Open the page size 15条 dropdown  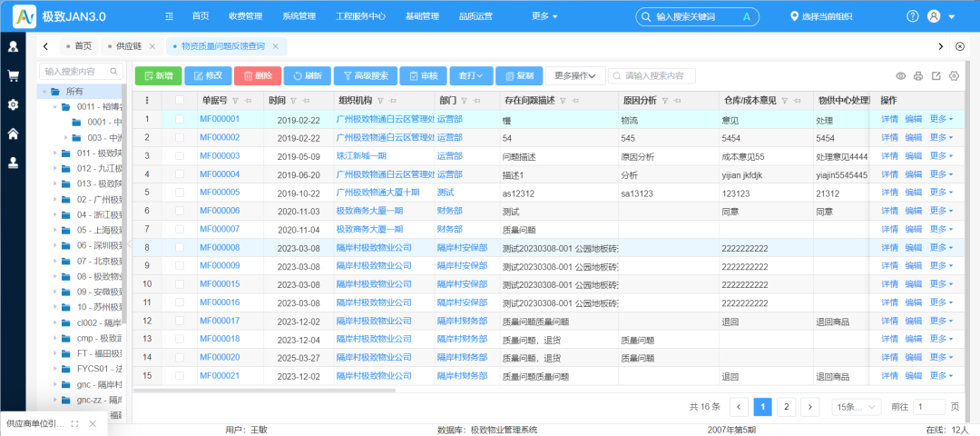coord(857,407)
